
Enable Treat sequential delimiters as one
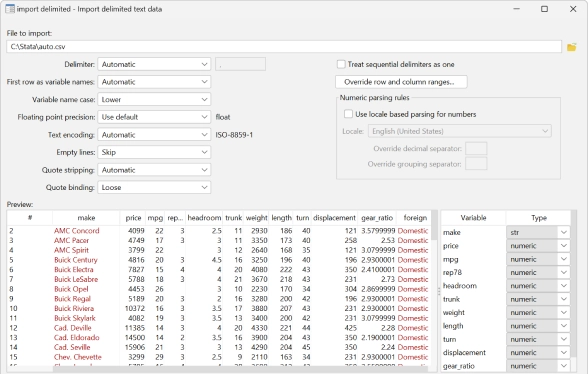[341, 64]
